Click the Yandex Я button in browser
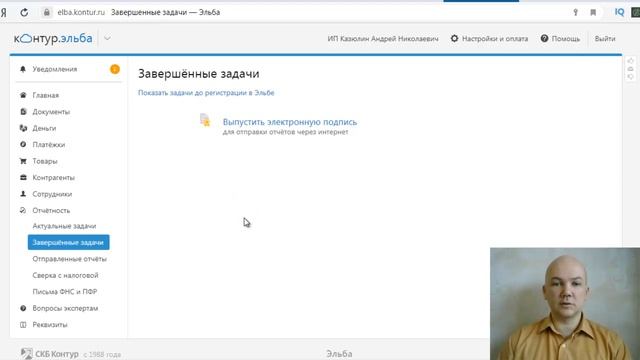Image resolution: width=640 pixels, height=360 pixels. 4,13
